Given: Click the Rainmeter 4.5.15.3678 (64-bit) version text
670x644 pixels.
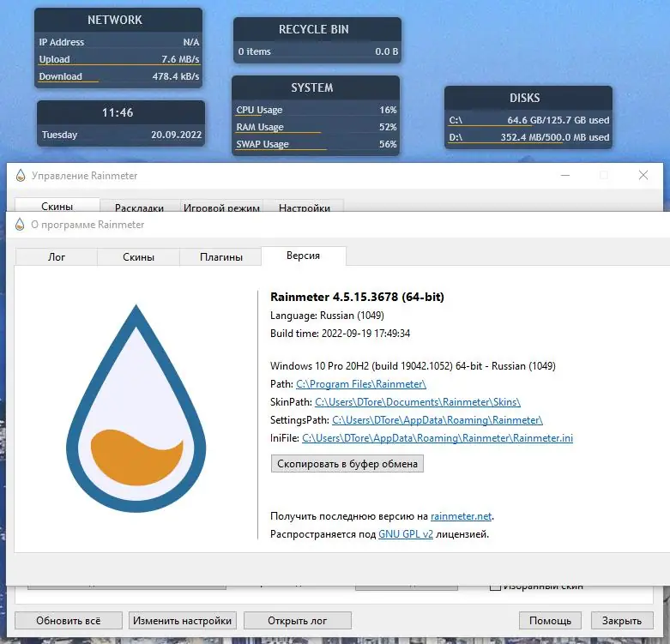Looking at the screenshot, I should click(x=357, y=297).
